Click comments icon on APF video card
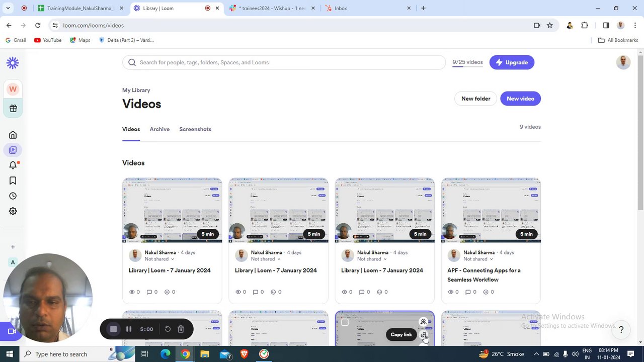 [x=468, y=292]
